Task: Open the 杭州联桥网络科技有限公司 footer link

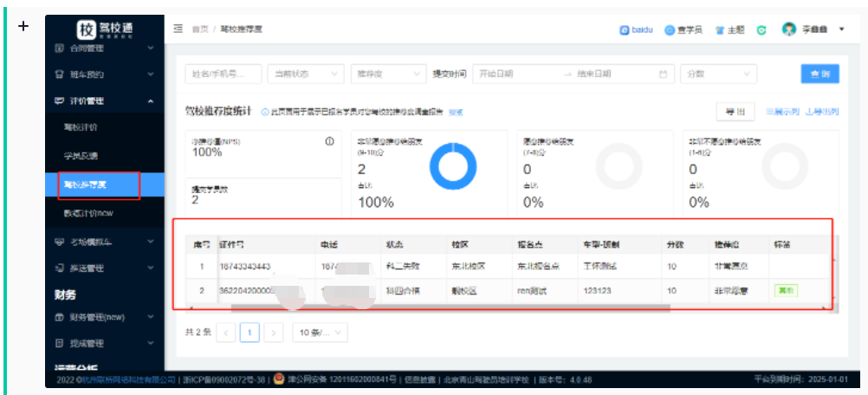Action: click(129, 380)
